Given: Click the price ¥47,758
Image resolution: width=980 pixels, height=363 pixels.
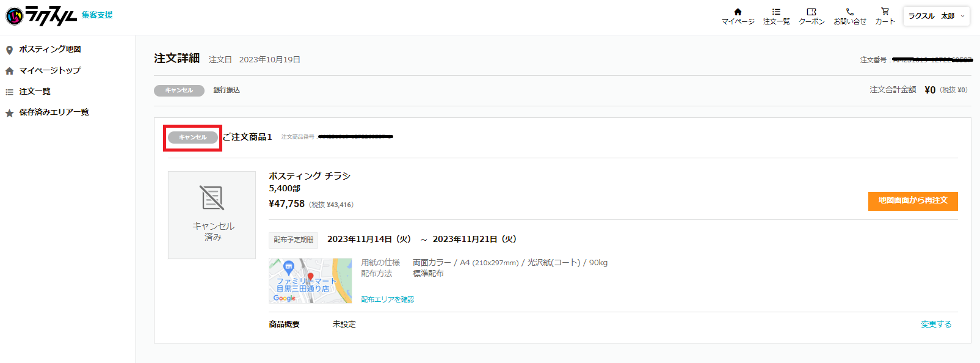Looking at the screenshot, I should coord(286,204).
